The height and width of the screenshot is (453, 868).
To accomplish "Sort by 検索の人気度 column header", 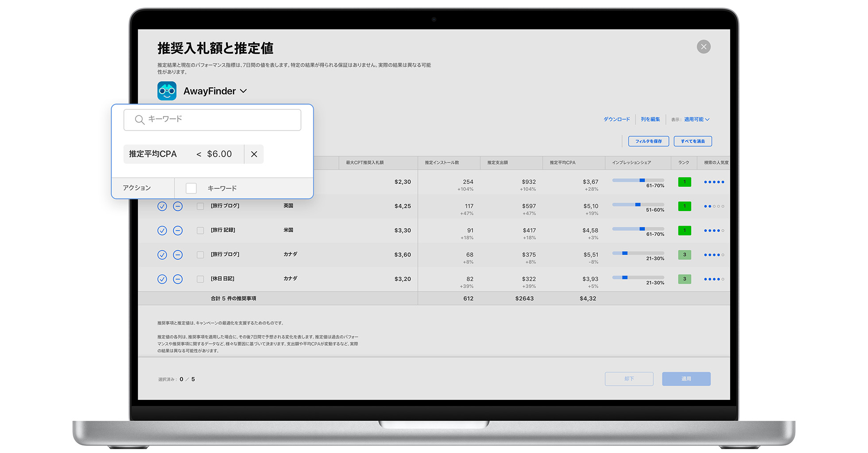I will [x=716, y=162].
